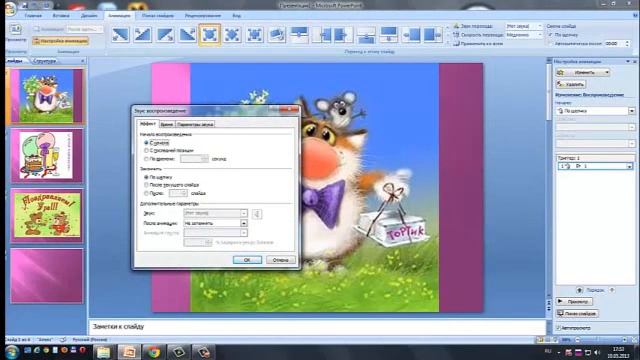Select 'After N slides' radio option
Image resolution: width=640 pixels, height=360 pixels.
[146, 193]
